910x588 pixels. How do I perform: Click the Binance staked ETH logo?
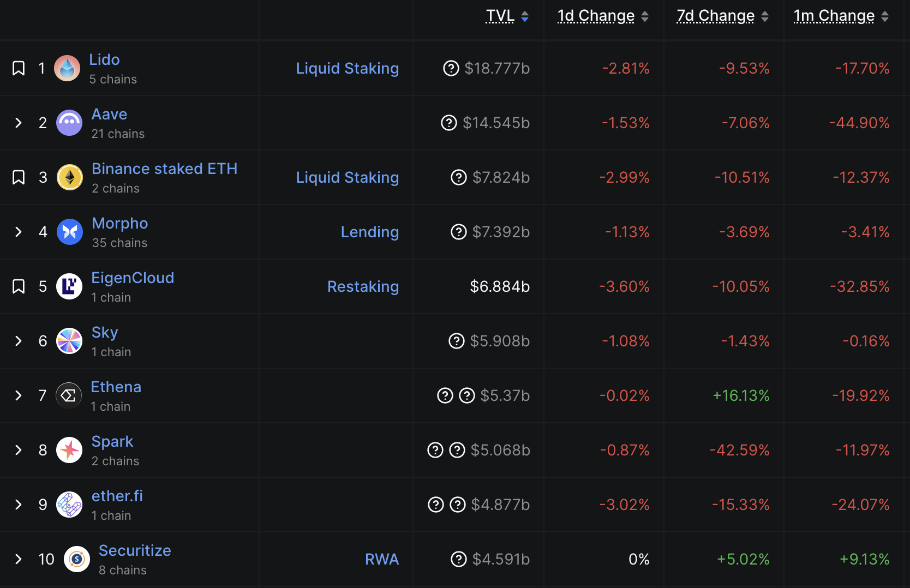(x=70, y=177)
